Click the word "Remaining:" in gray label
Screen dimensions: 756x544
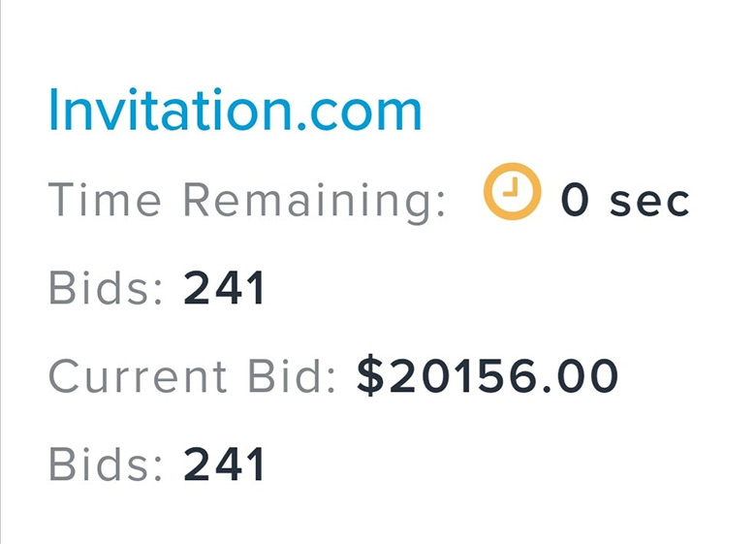click(x=315, y=203)
